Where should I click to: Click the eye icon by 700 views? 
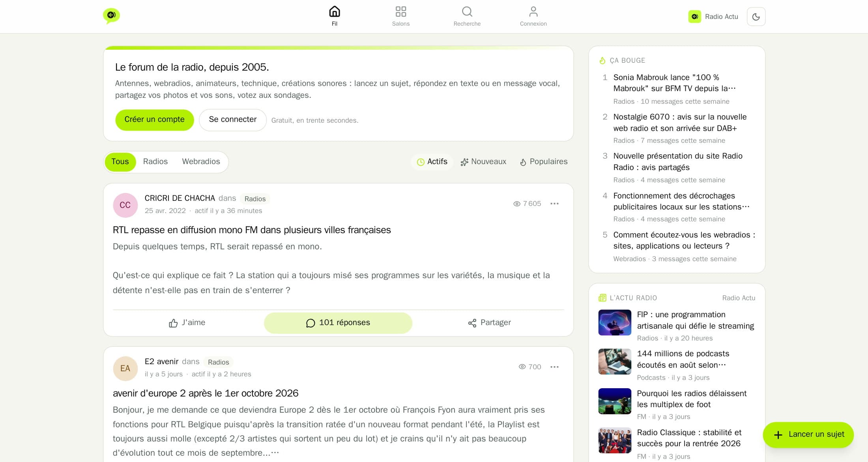tap(522, 367)
